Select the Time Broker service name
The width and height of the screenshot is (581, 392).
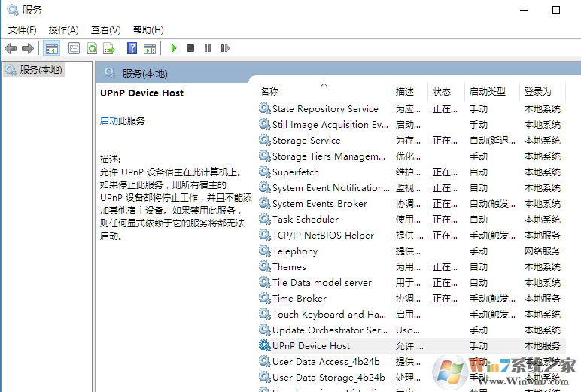click(300, 299)
